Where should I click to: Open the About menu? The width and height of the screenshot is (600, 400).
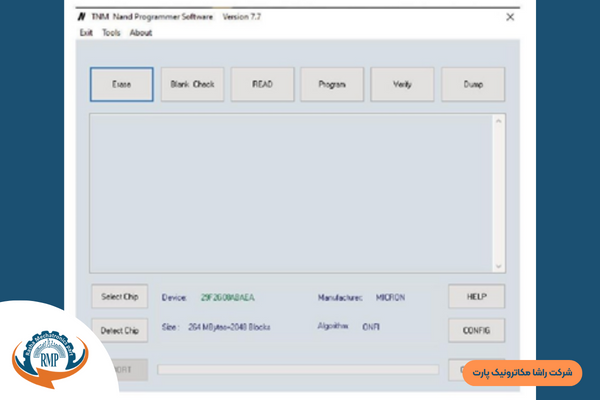tap(141, 32)
